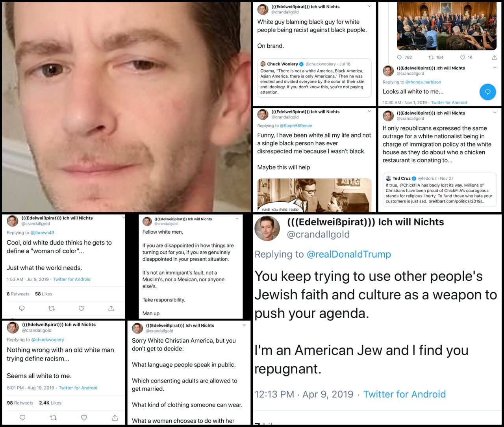Open chevron on 'Sorry White Christian America' tweet
The width and height of the screenshot is (504, 427).
coord(244,325)
